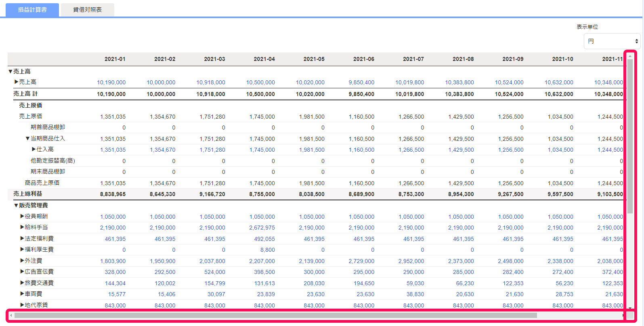Select the 期首商品棚卸 row label
Image resolution: width=644 pixels, height=326 pixels.
48,127
